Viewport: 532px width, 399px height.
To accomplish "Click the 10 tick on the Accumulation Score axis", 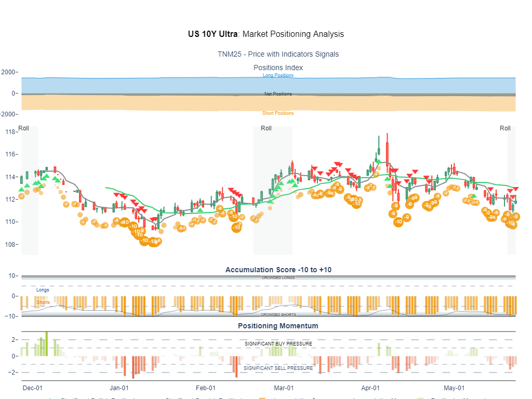I will point(12,276).
